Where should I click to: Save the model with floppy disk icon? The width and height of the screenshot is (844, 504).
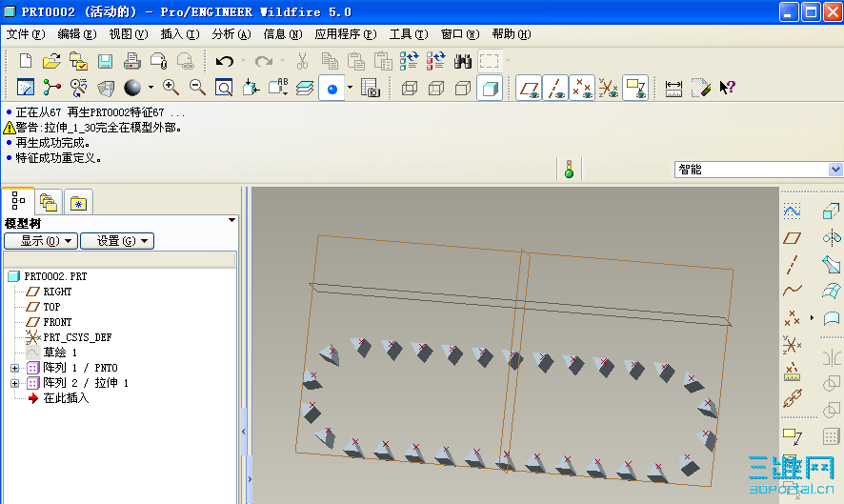106,61
